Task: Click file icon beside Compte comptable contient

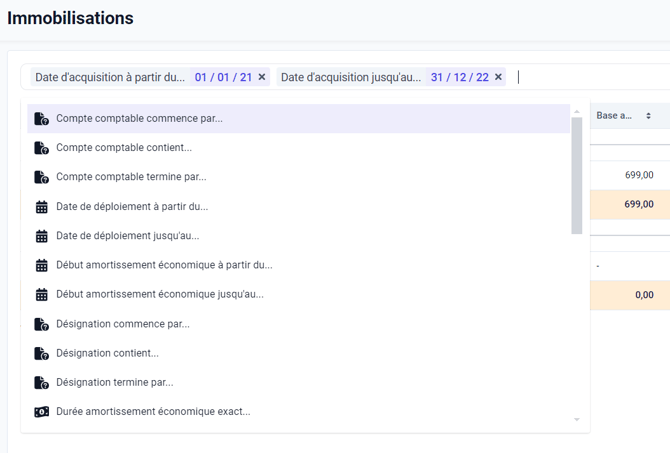Action: coord(41,148)
